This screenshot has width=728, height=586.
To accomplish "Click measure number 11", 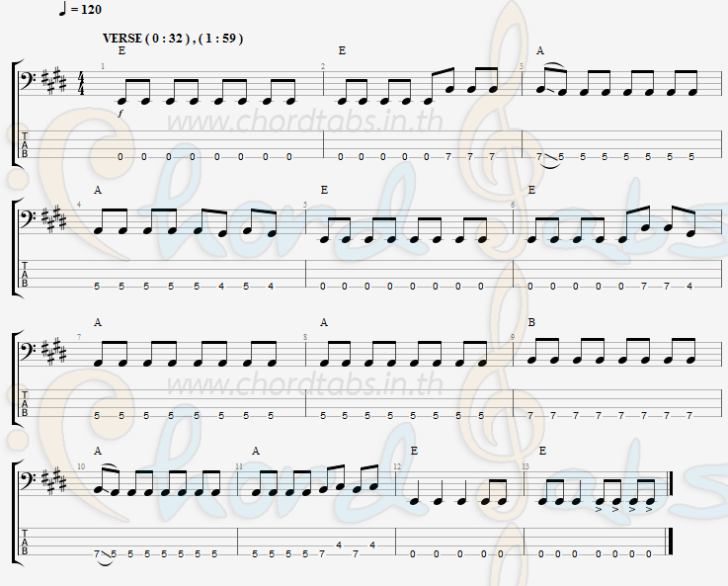I will tap(239, 466).
